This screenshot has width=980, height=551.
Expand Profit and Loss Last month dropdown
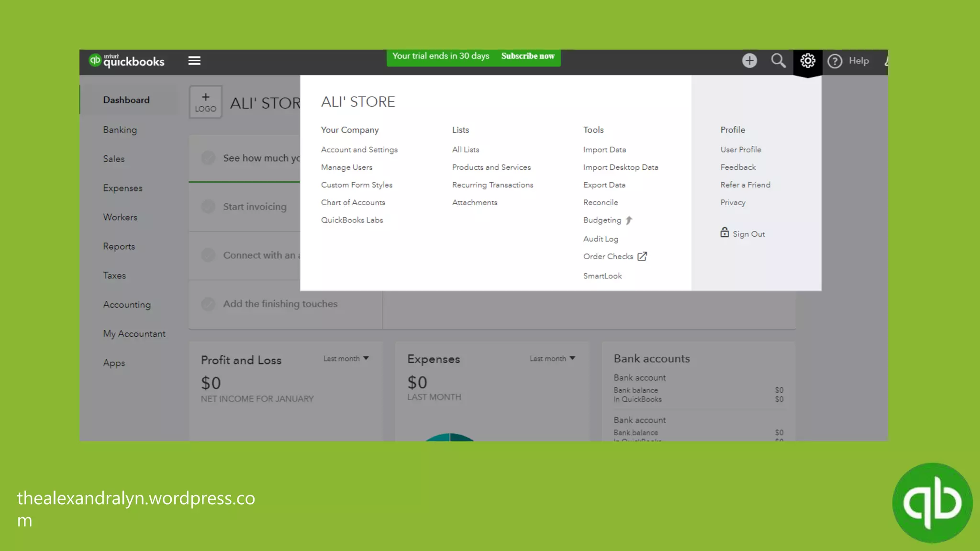pos(346,359)
